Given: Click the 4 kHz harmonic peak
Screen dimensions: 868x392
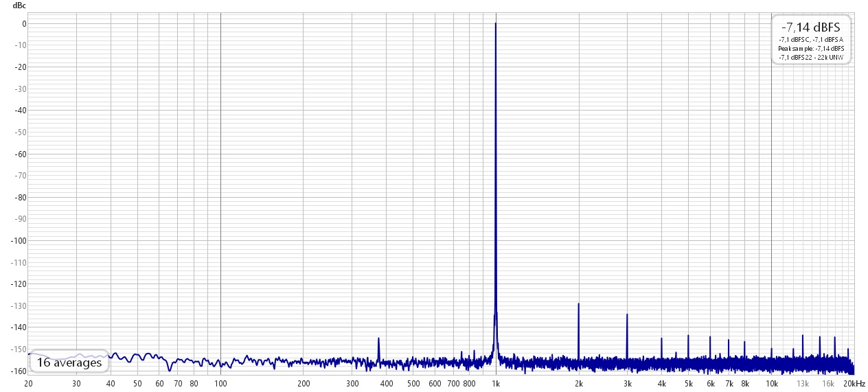Looking at the screenshot, I should coord(662,338).
